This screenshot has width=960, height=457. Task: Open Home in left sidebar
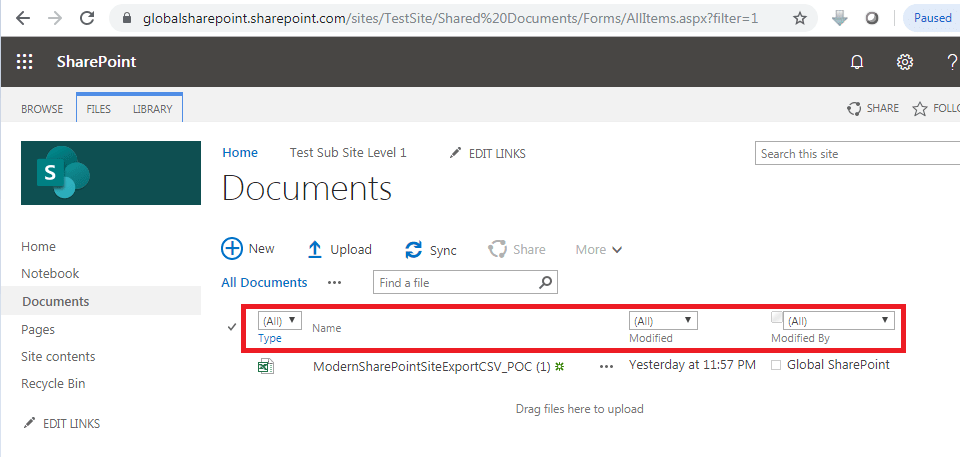[38, 246]
